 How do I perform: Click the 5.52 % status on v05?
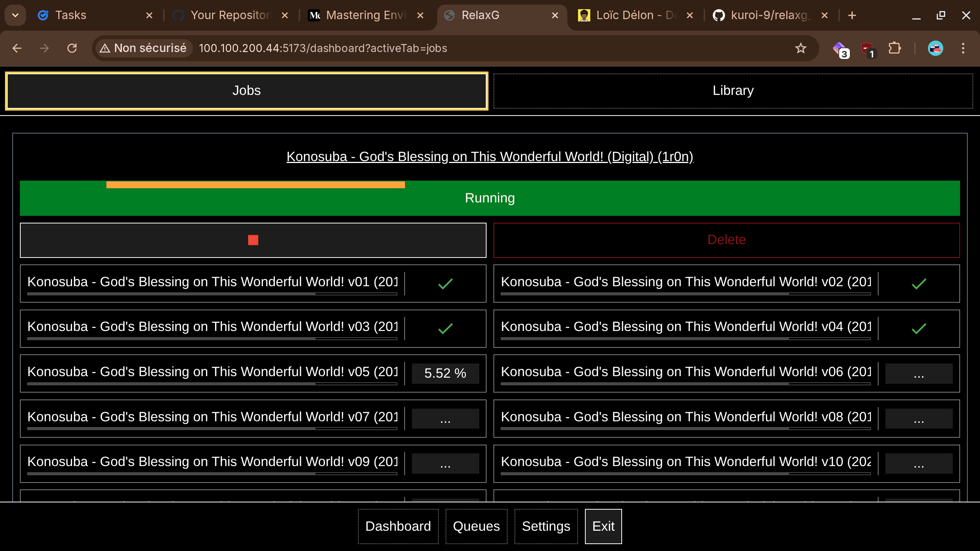[x=445, y=373]
